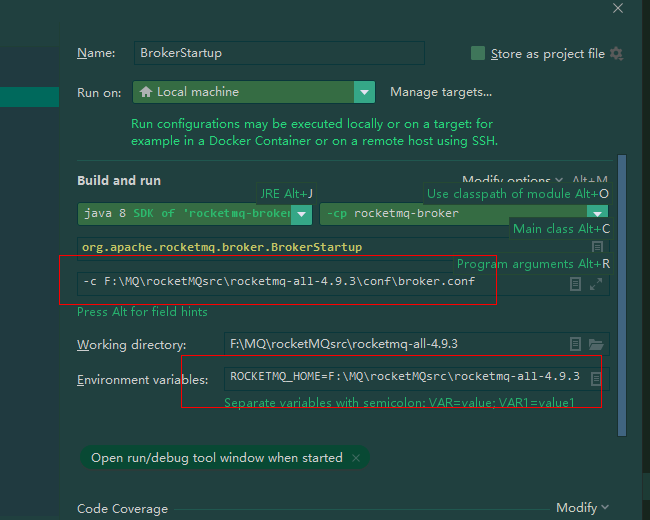
Task: Click the gear icon beside Store as project file
Action: [616, 53]
